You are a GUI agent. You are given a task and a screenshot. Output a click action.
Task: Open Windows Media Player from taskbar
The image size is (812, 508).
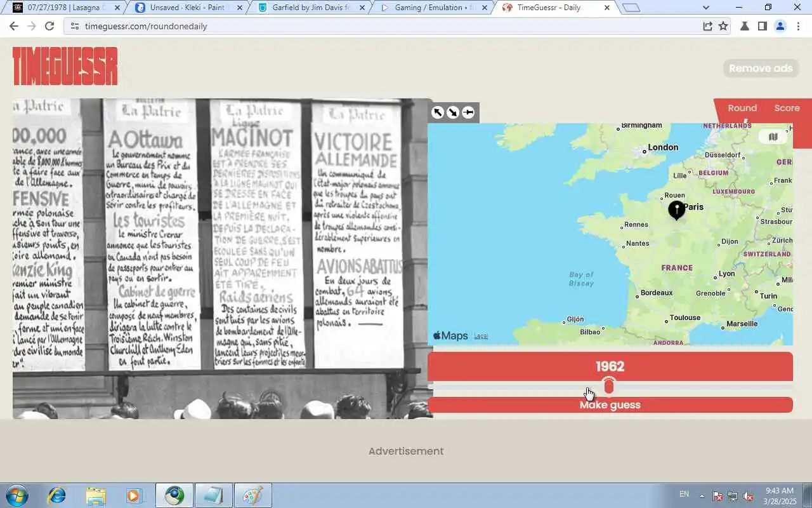coord(134,495)
